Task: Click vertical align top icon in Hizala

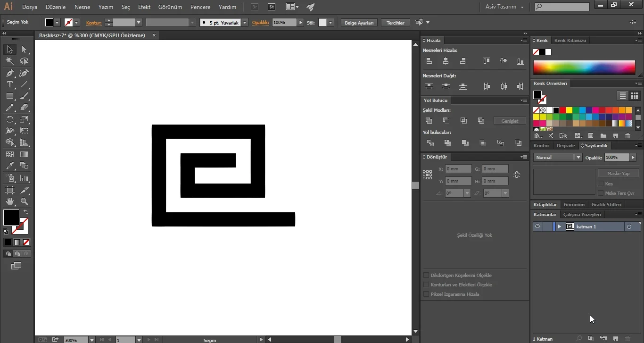Action: tap(487, 61)
